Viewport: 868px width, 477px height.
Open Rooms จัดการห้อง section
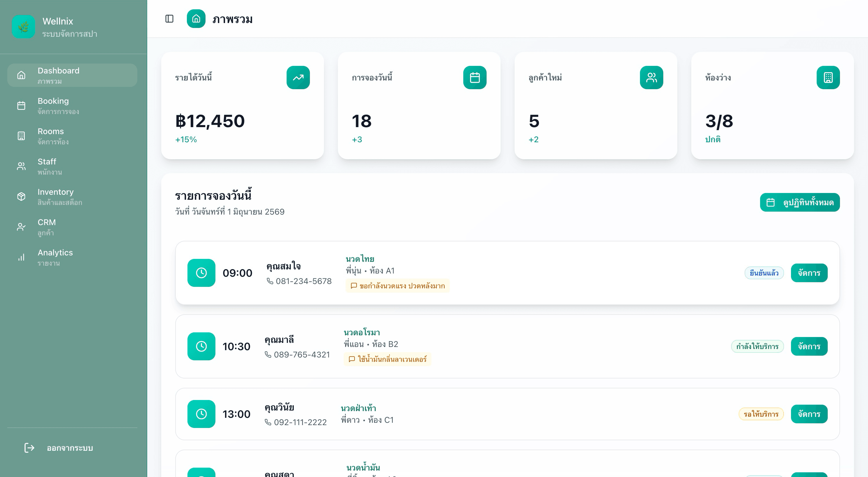point(72,136)
